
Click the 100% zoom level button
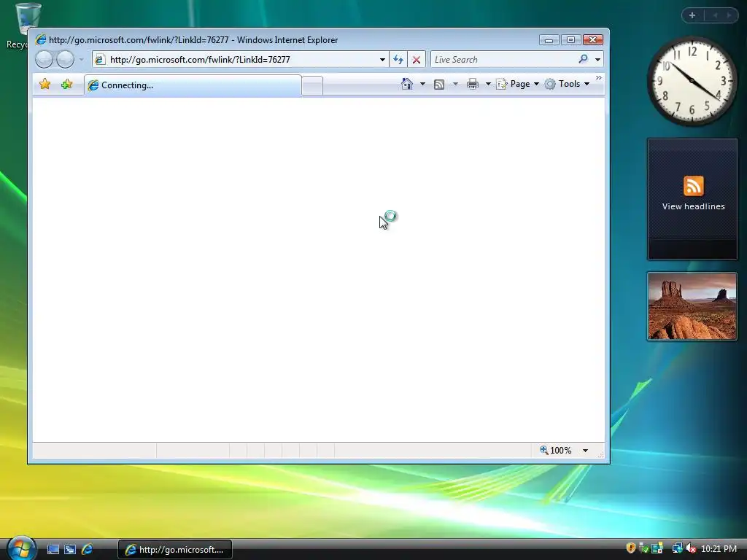point(555,450)
